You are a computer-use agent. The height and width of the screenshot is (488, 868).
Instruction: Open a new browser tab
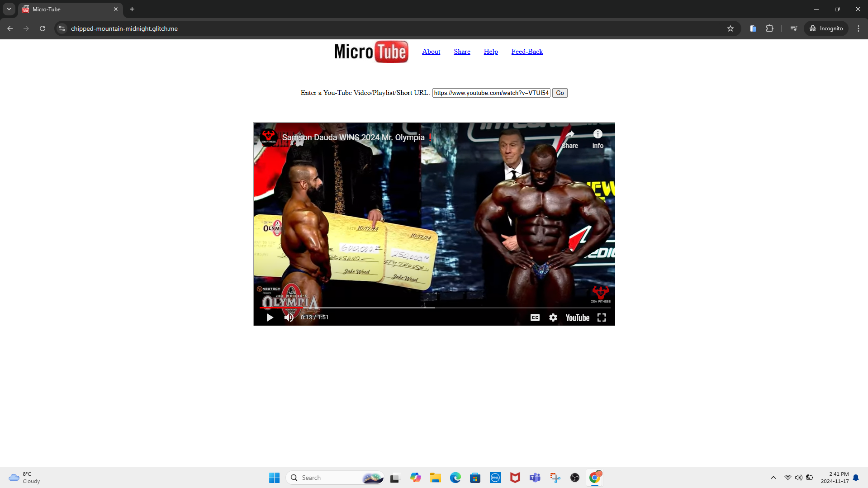tap(132, 9)
